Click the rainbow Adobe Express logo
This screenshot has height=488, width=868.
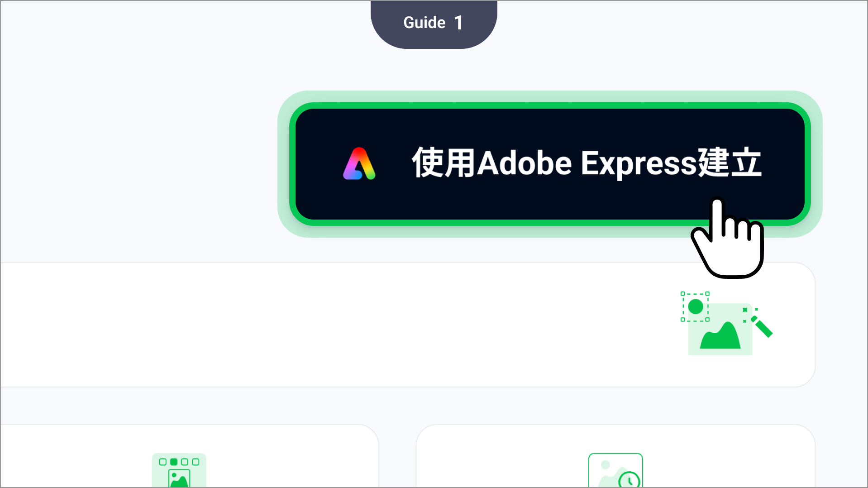pos(359,163)
